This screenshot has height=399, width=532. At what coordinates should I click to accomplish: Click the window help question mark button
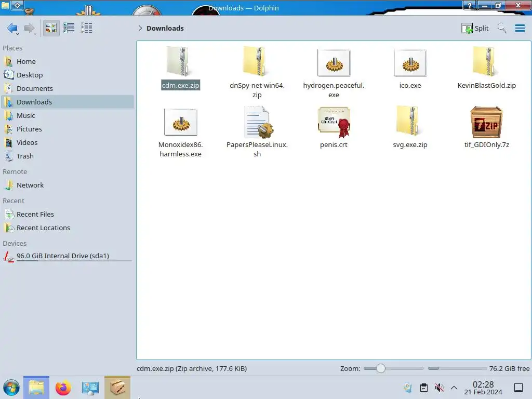point(470,5)
